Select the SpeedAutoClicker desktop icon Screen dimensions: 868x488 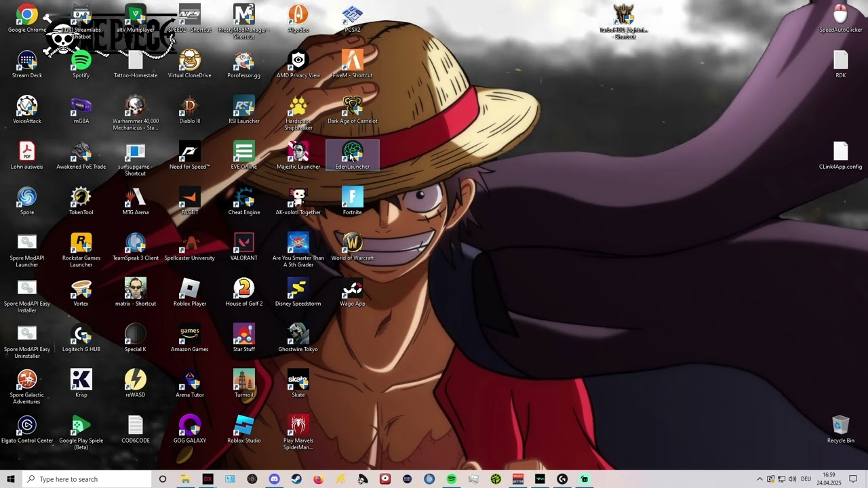pyautogui.click(x=841, y=18)
